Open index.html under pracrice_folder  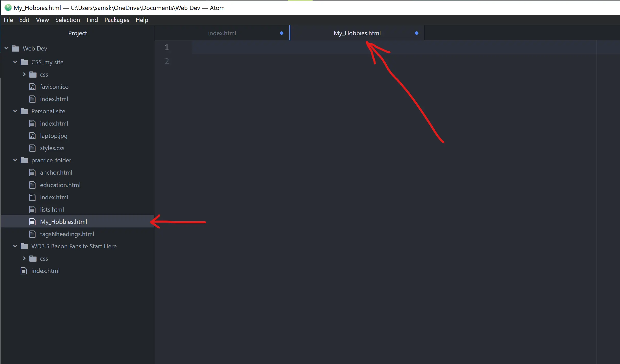click(54, 197)
